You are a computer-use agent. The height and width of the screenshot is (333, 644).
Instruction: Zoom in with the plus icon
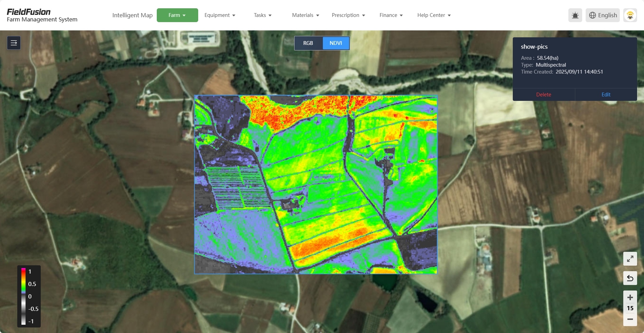[630, 297]
